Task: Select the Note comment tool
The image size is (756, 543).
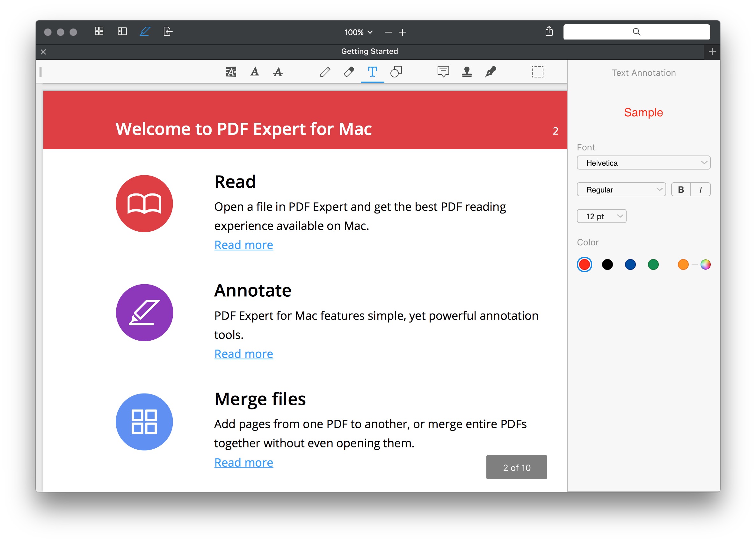Action: [x=443, y=72]
